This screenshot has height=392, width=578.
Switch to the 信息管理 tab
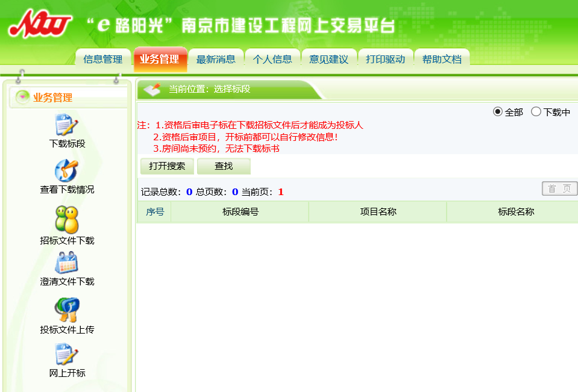click(x=103, y=59)
